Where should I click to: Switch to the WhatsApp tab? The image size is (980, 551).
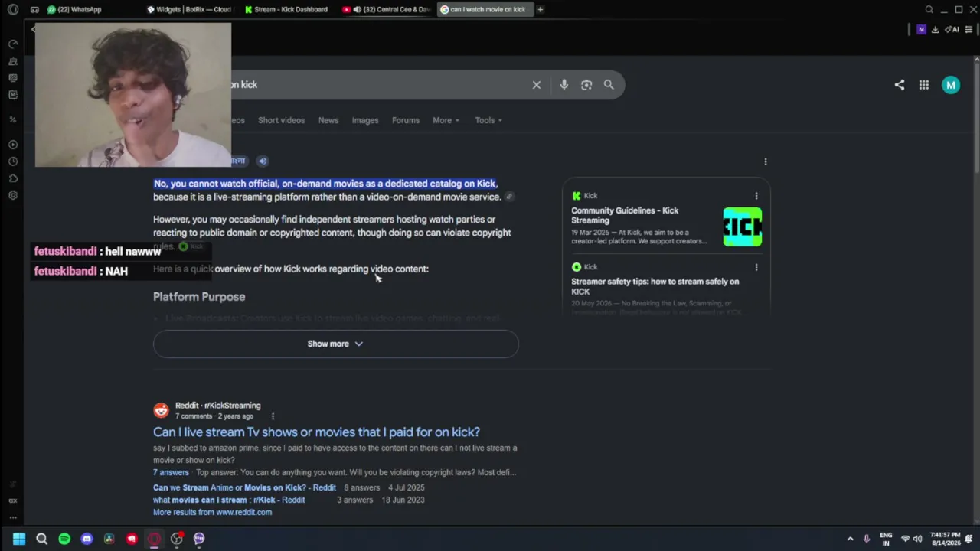click(x=74, y=10)
